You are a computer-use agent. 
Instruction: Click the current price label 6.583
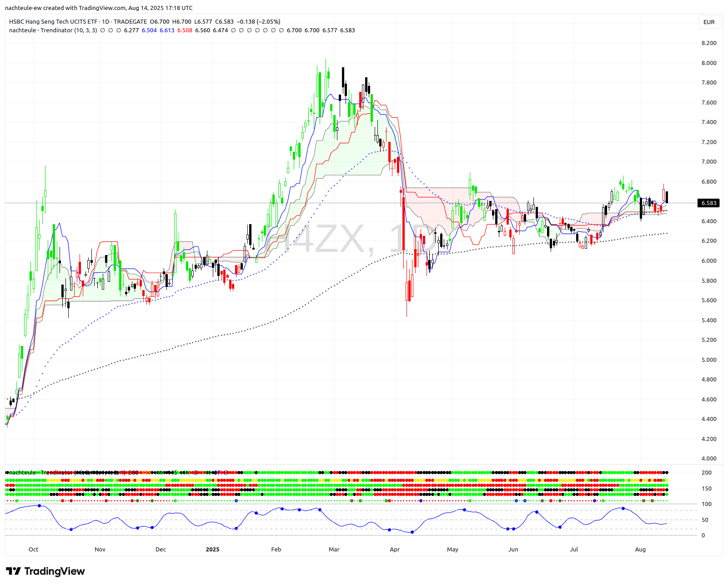pos(708,203)
